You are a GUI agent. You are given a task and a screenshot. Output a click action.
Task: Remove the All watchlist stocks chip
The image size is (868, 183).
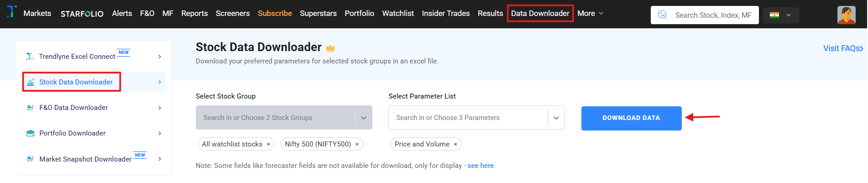click(268, 144)
